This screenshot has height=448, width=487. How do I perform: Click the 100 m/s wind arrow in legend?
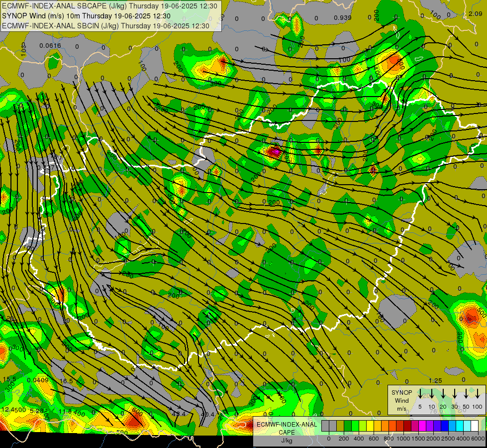[x=478, y=394]
